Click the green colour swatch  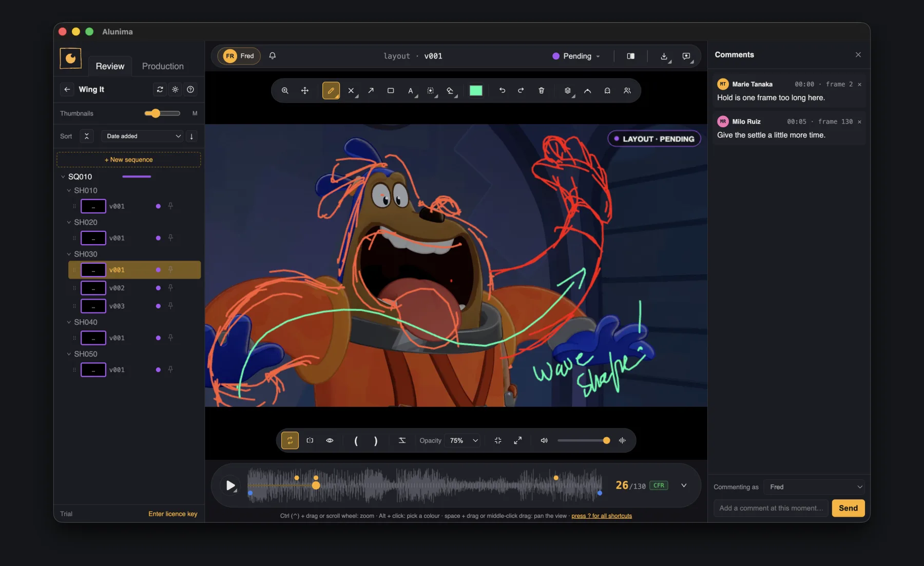click(x=476, y=91)
